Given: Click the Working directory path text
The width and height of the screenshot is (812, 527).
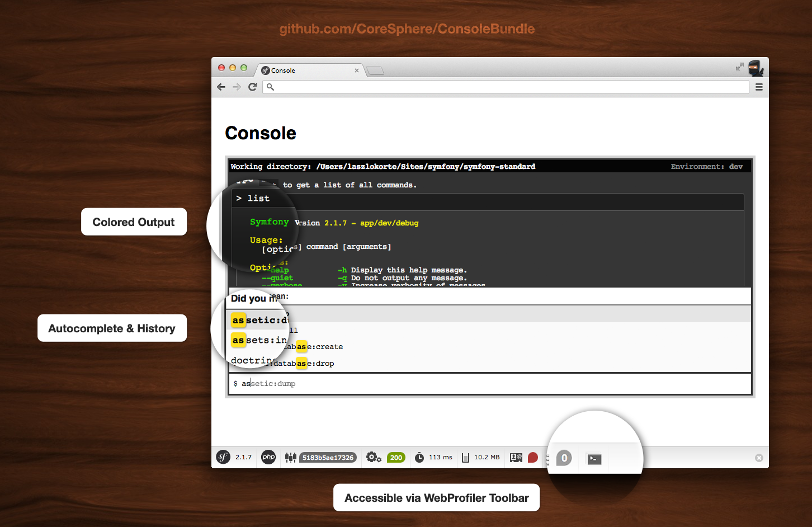Looking at the screenshot, I should [383, 166].
